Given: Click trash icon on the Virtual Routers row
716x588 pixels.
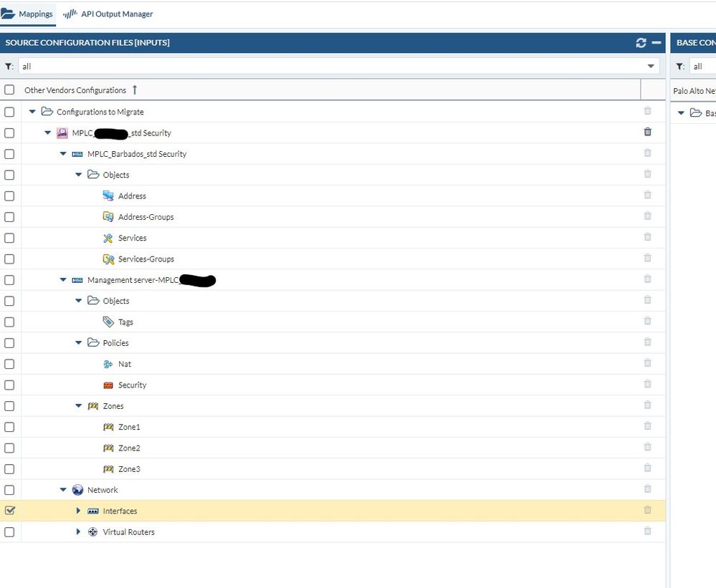Looking at the screenshot, I should click(x=647, y=531).
